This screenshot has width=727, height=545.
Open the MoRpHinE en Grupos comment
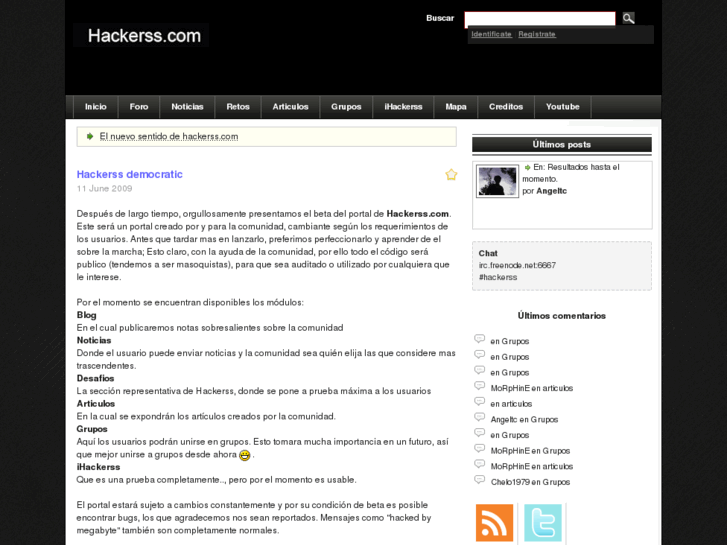530,451
